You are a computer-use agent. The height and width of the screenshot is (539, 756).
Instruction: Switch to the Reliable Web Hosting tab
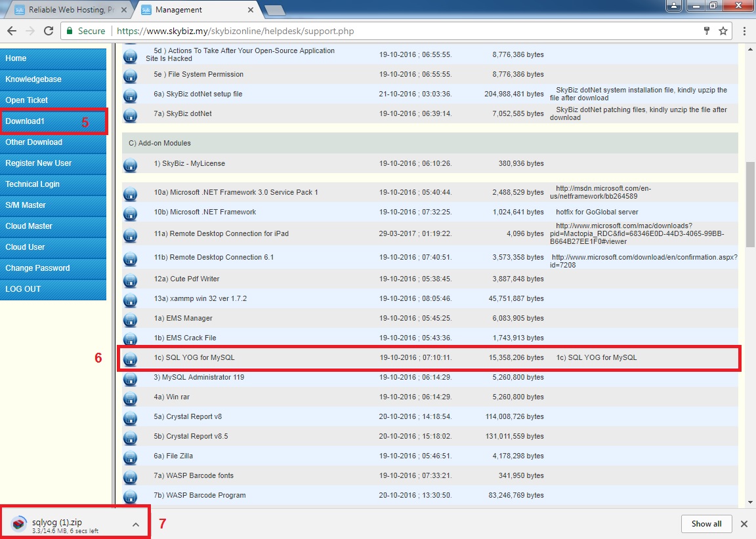(69, 10)
